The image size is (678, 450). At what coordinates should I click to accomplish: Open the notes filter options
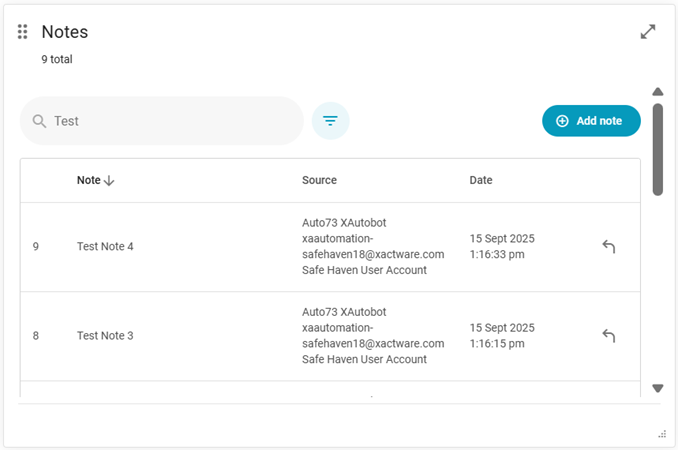[x=330, y=121]
